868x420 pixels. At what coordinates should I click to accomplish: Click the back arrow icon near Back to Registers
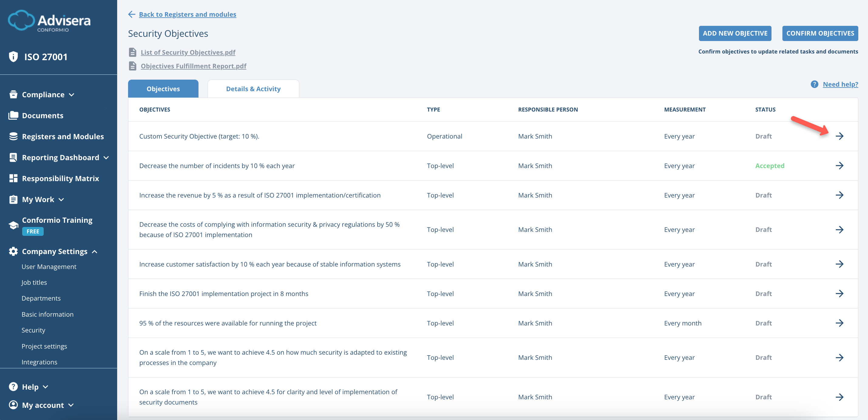coord(131,14)
